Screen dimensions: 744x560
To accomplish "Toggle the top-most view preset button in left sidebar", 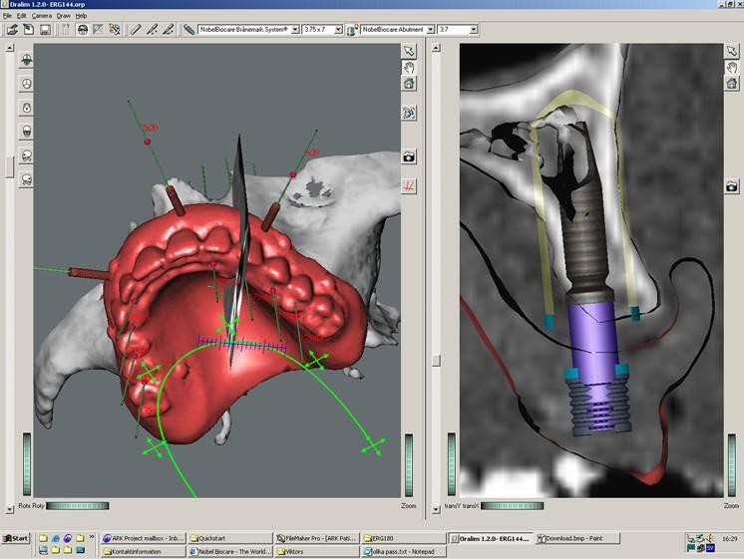I will (26, 60).
